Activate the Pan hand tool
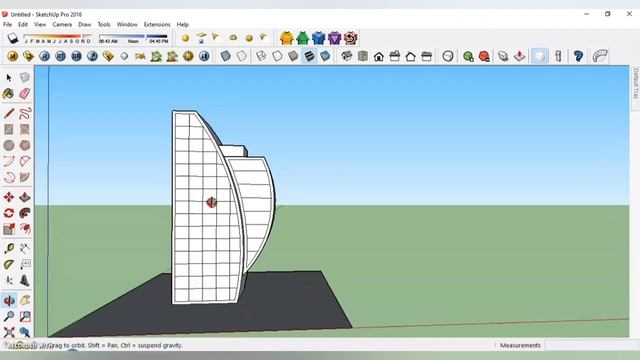The width and height of the screenshot is (640, 360). coord(25,300)
